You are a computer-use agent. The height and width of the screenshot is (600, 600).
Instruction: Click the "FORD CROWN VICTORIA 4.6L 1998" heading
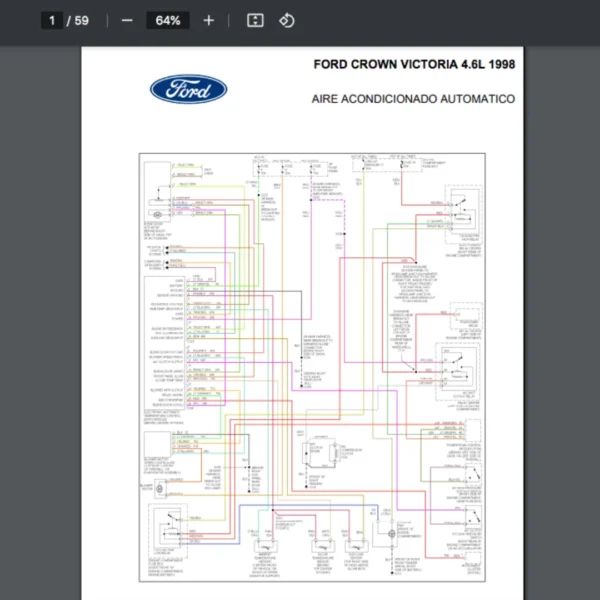414,65
